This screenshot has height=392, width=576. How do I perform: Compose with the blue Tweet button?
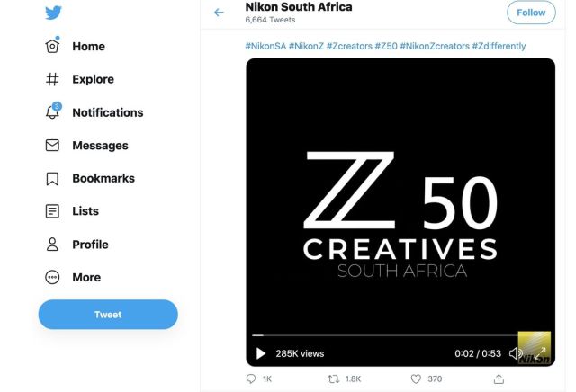click(x=108, y=314)
